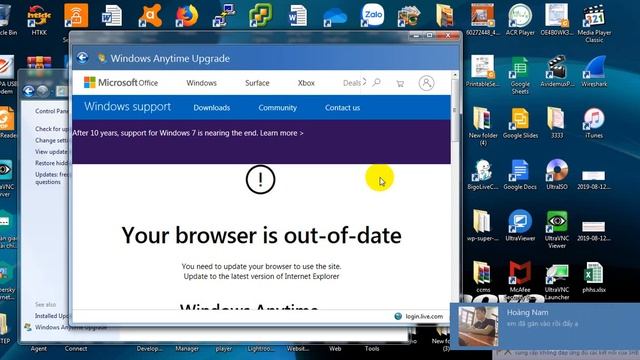Open UltraVNC Viewer desktop shortcut
Viewport: 640px width, 360px height.
pyautogui.click(x=557, y=229)
